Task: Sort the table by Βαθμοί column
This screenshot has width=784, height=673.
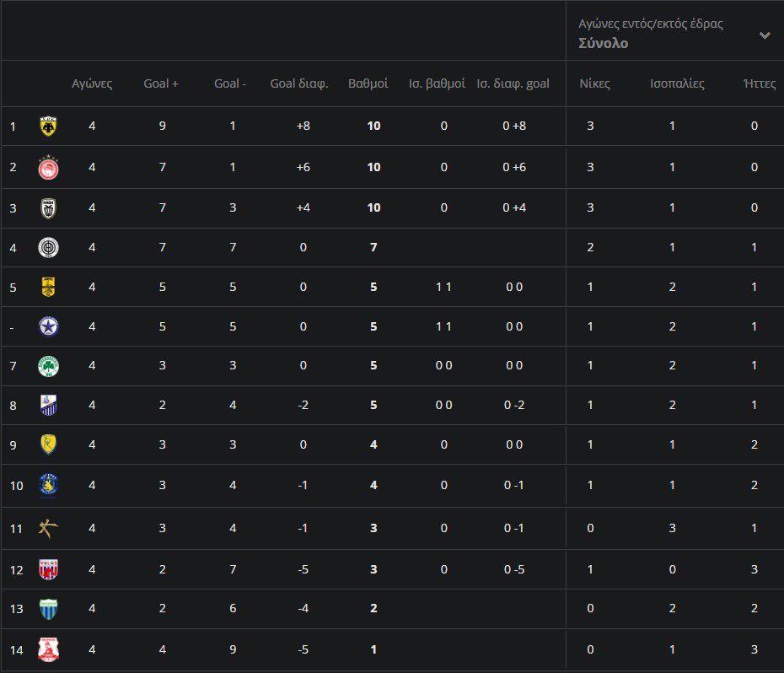Action: click(368, 83)
